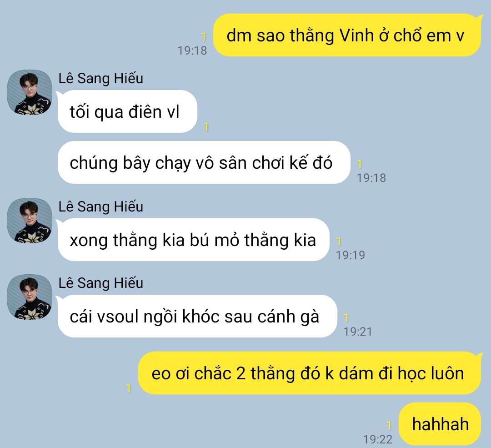The width and height of the screenshot is (491, 448).
Task: Click the unread count beside 'tối qua điên vl'
Action: 206,127
